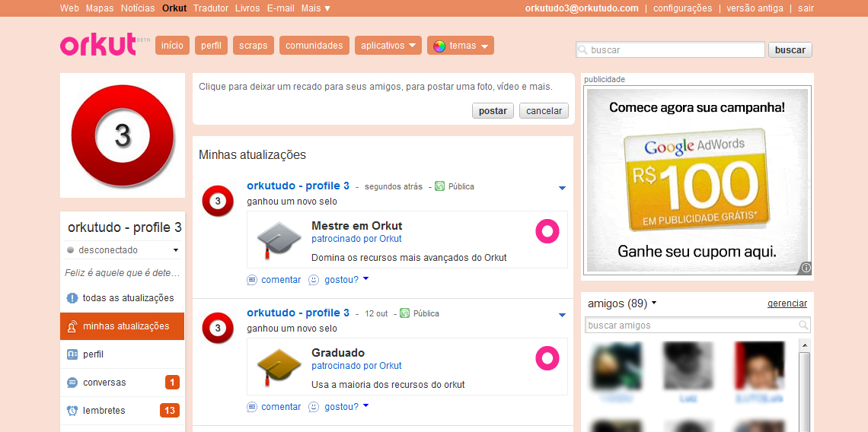868x432 pixels.
Task: Click the lembretes alarm clock icon
Action: coord(72,411)
